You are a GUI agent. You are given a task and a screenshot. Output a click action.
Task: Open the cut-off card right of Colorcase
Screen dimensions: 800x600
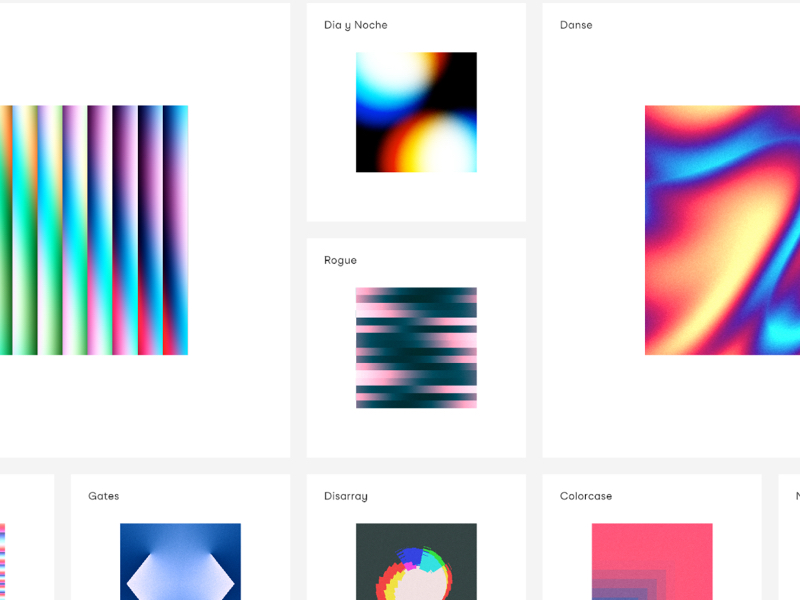(x=789, y=537)
